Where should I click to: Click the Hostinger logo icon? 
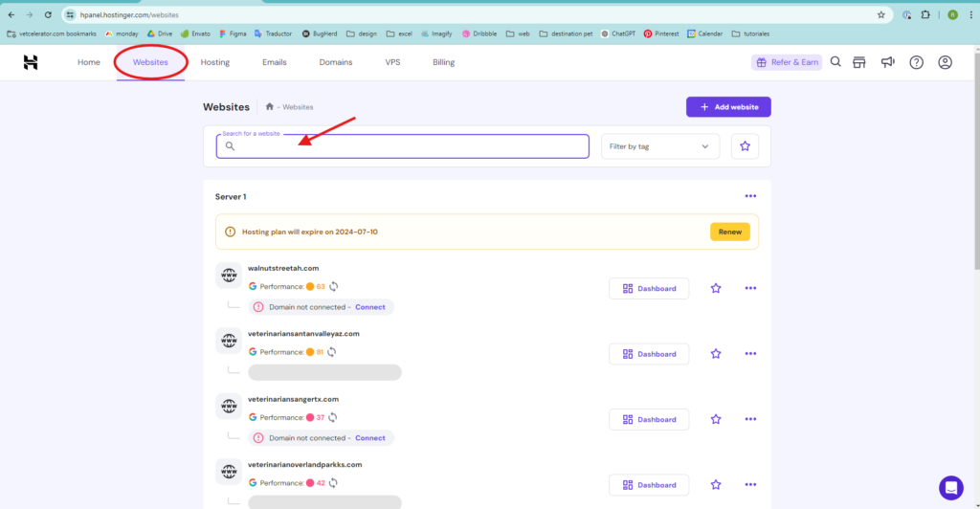[31, 62]
